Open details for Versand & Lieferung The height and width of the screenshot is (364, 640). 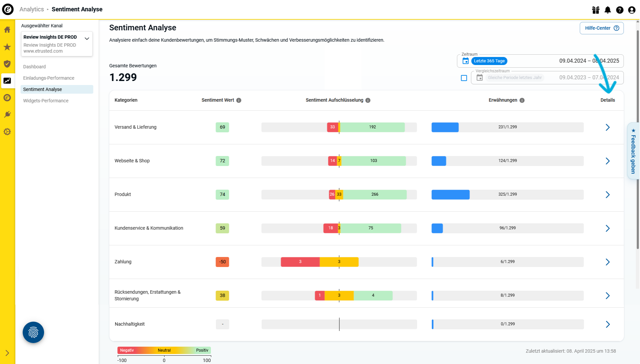coord(608,127)
